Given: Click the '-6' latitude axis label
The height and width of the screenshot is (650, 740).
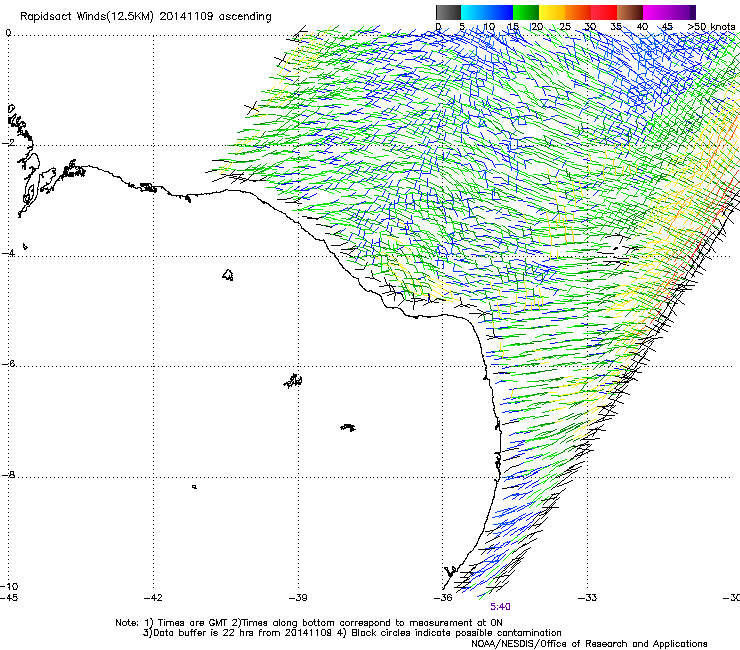Looking at the screenshot, I should tap(8, 363).
